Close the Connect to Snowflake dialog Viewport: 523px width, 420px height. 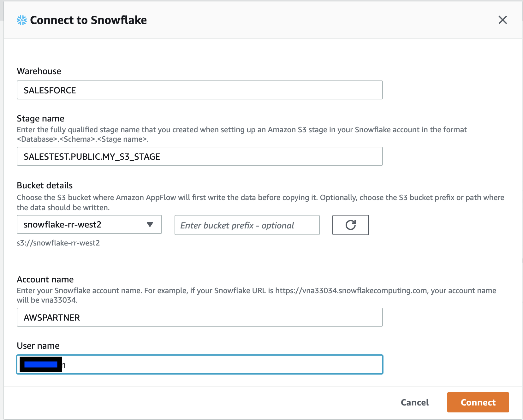(x=502, y=20)
